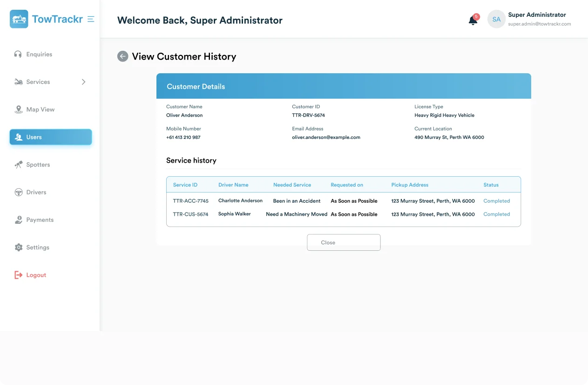The height and width of the screenshot is (385, 588).
Task: Click Completed status for TTR-CUS-5674
Action: coord(496,214)
